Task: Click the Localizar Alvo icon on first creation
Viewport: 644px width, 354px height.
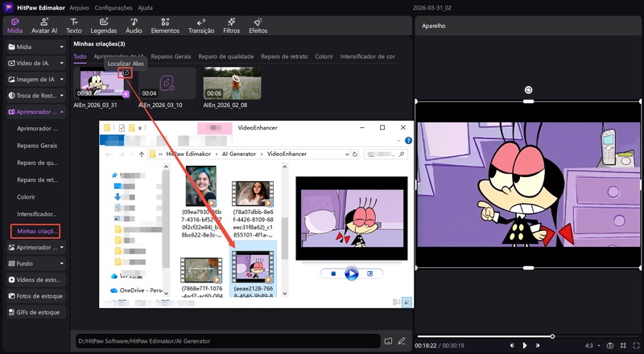Action: [126, 72]
